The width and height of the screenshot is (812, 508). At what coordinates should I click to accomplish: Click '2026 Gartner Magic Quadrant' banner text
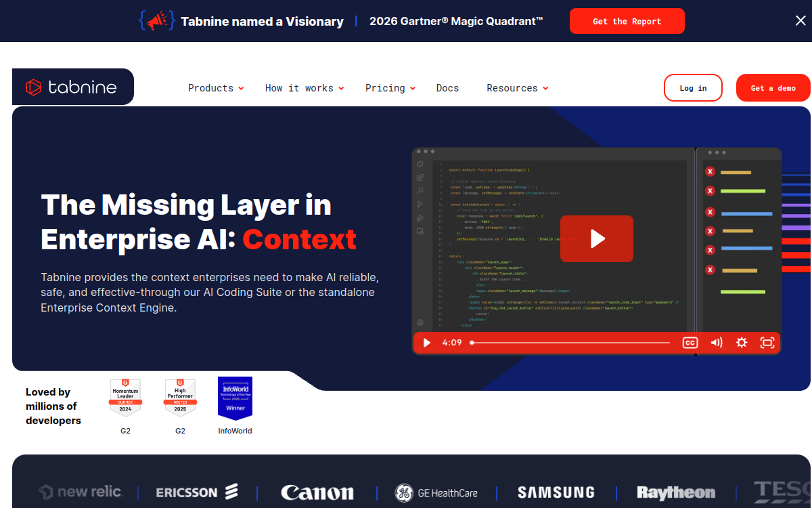(x=457, y=21)
